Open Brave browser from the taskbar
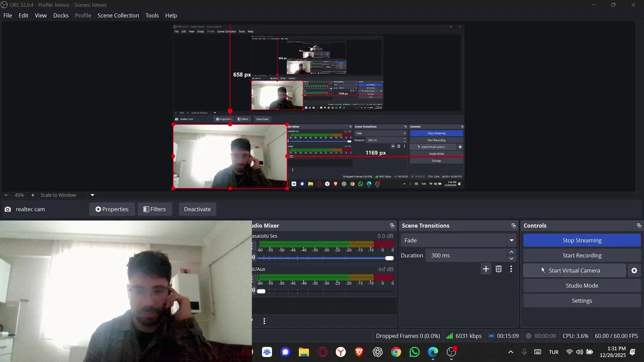This screenshot has height=362, width=644. [x=359, y=352]
